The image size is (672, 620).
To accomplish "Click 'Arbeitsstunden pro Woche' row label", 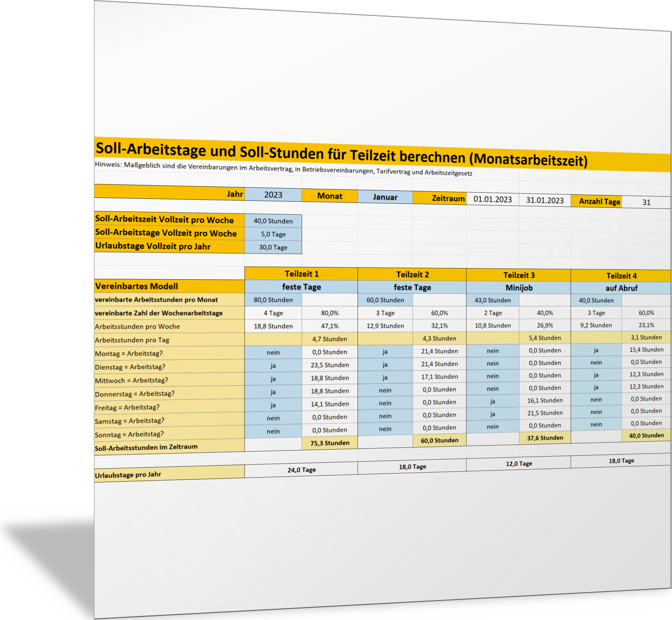I will [x=169, y=327].
